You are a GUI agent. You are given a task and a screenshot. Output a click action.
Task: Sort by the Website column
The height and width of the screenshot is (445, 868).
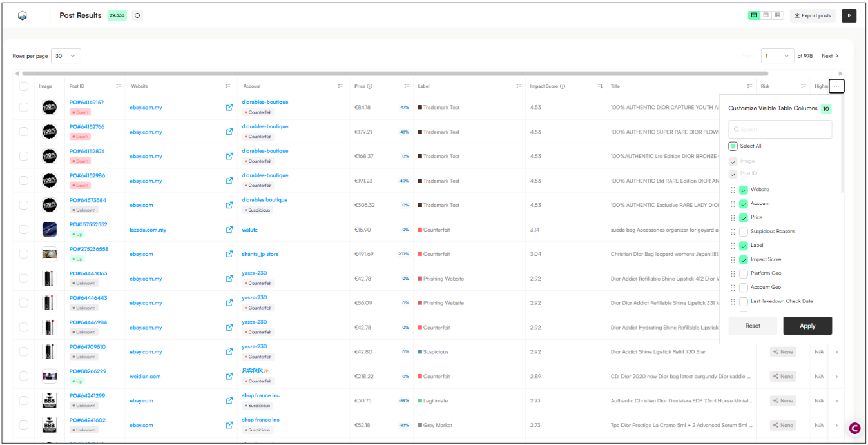[228, 86]
